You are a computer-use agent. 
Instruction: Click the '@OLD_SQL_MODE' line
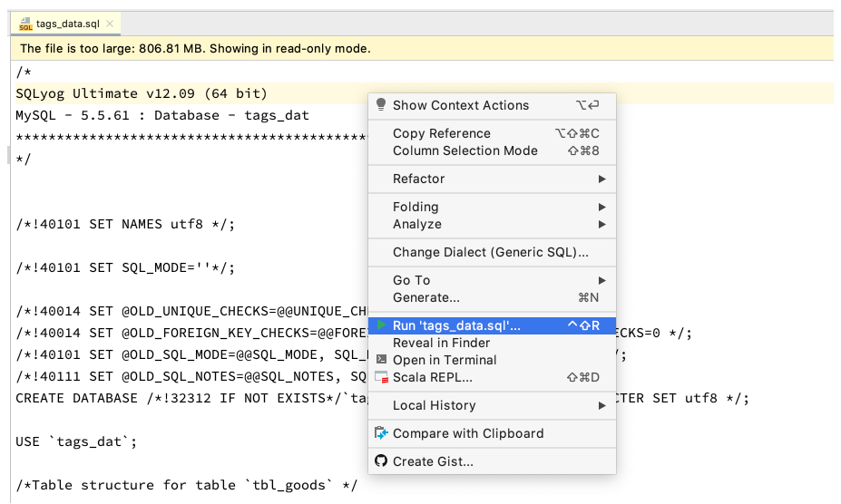point(191,355)
